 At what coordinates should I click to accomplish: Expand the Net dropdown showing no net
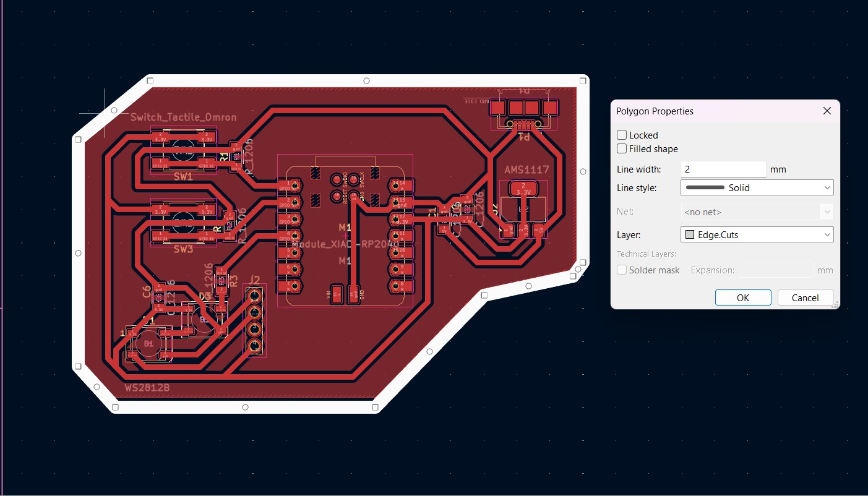pos(757,212)
